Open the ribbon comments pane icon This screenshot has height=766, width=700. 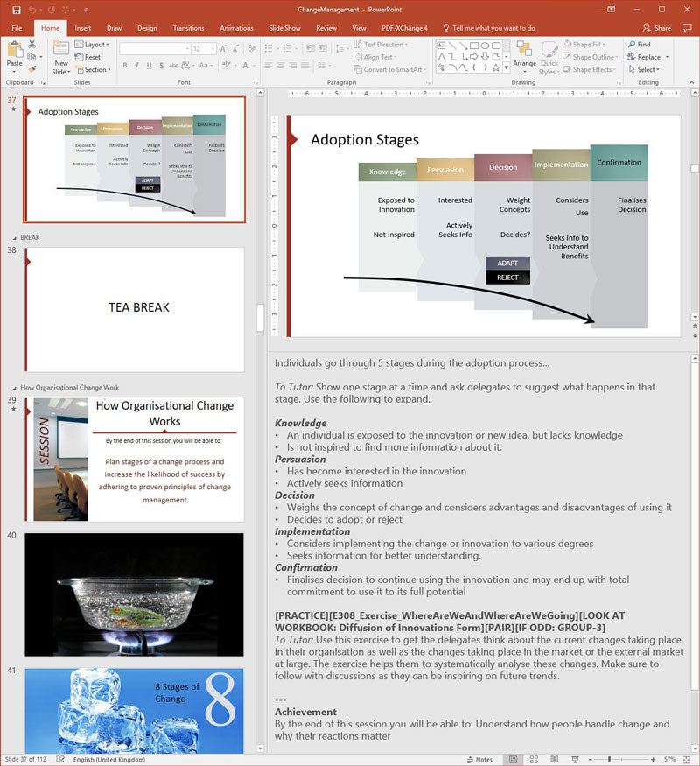[687, 28]
